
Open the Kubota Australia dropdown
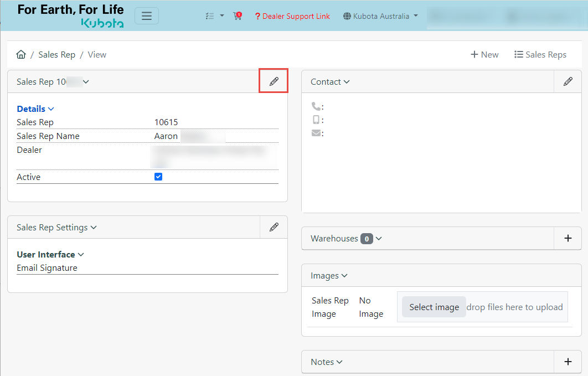380,16
